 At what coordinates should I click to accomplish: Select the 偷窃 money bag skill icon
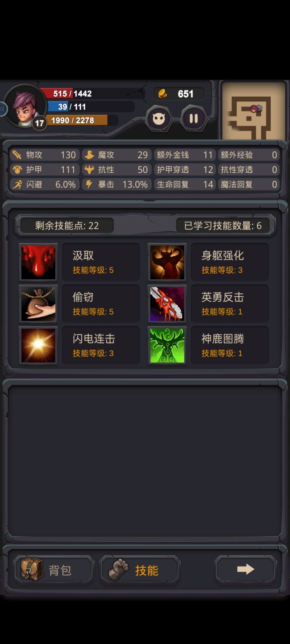point(38,303)
